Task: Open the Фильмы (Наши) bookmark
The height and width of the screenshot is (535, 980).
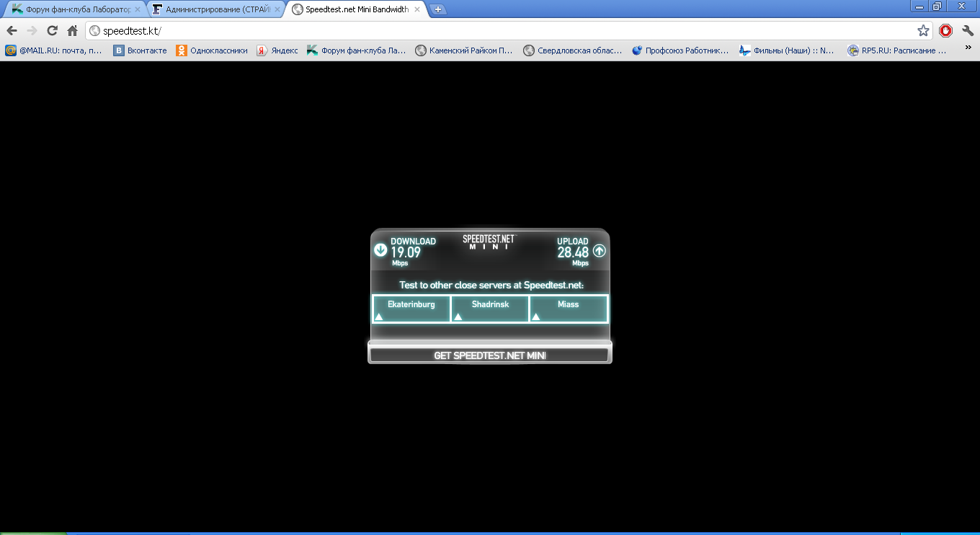Action: [x=787, y=50]
